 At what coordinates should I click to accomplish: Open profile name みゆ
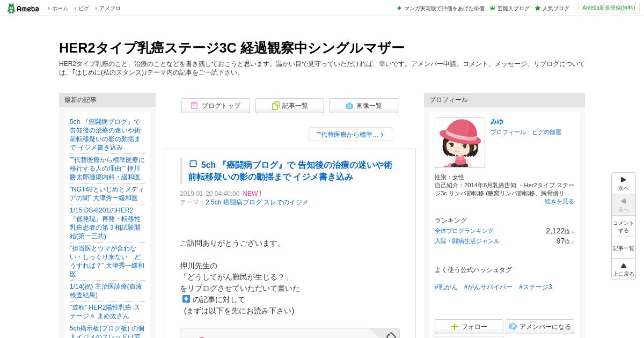[497, 122]
